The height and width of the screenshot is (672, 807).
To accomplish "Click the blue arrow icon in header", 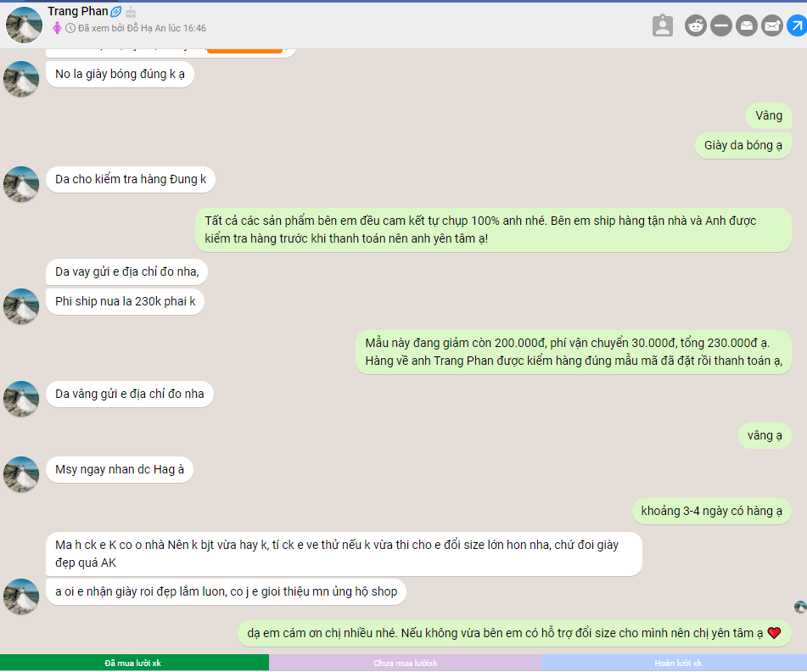I will pos(796,26).
